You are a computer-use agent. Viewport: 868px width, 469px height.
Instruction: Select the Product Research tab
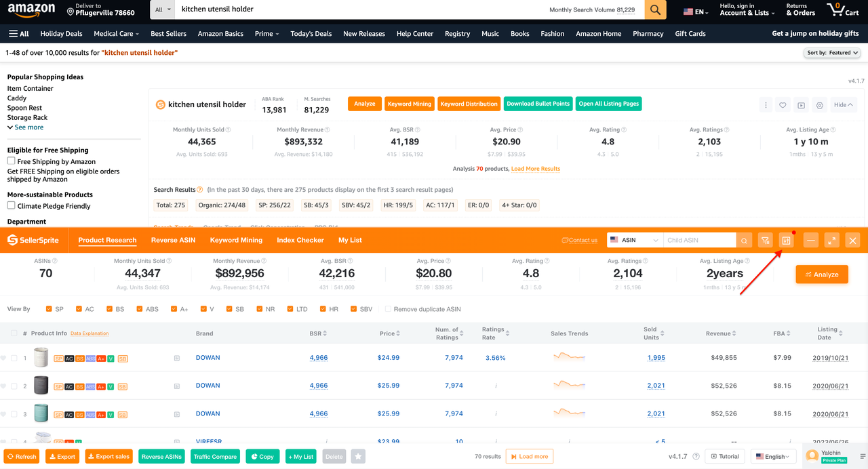coord(107,240)
